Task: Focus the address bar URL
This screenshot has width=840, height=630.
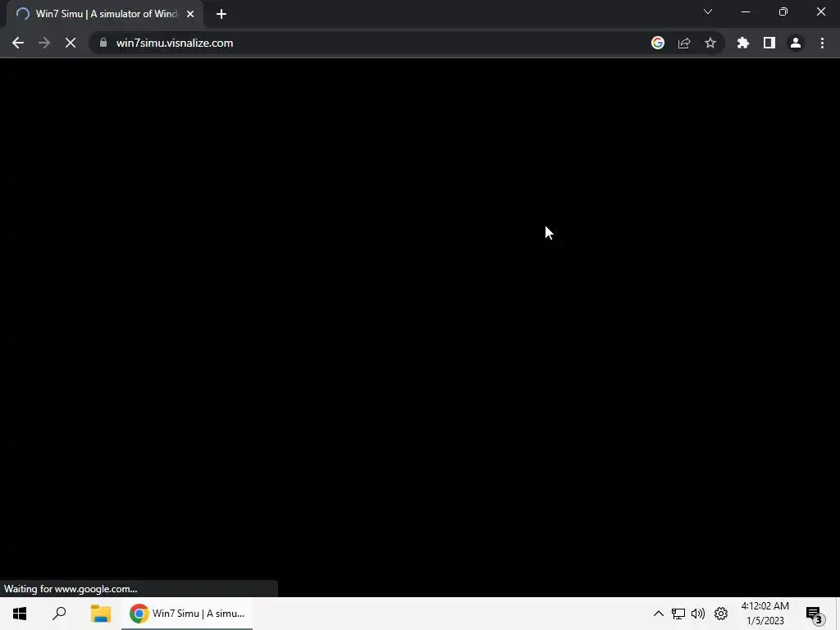Action: click(175, 43)
